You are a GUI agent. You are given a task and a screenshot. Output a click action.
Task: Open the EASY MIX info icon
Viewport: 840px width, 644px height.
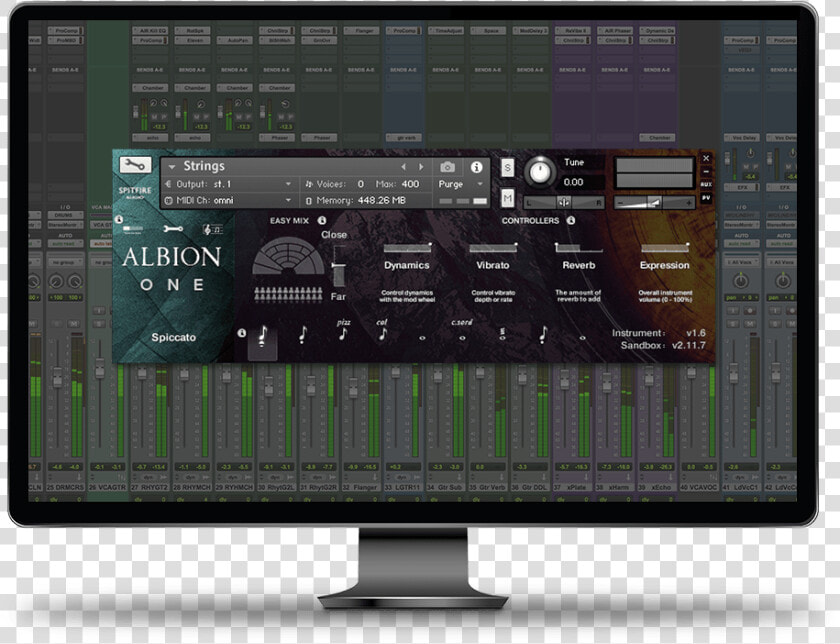tap(322, 220)
